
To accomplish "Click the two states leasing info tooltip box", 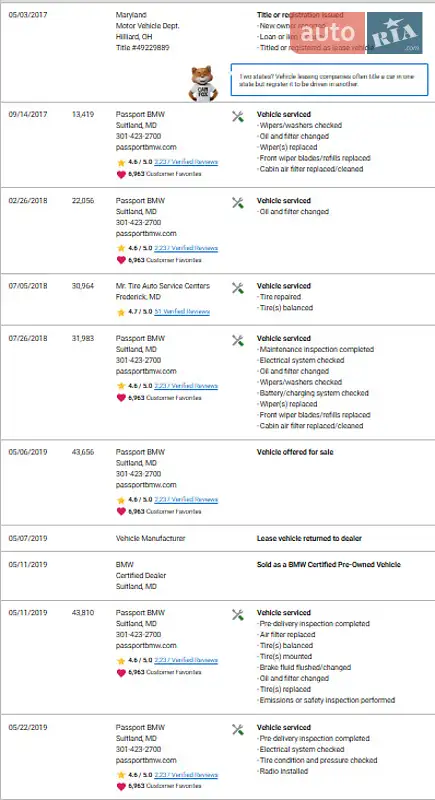I will click(x=329, y=80).
